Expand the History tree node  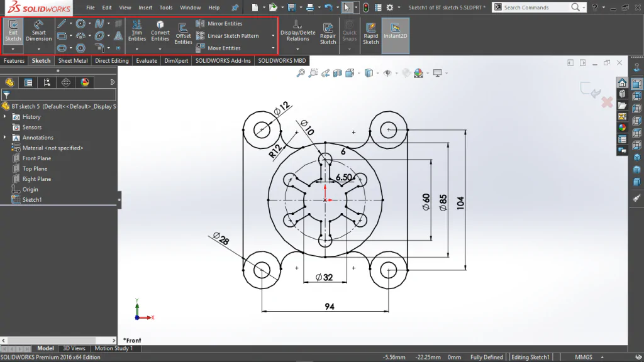pos(5,116)
